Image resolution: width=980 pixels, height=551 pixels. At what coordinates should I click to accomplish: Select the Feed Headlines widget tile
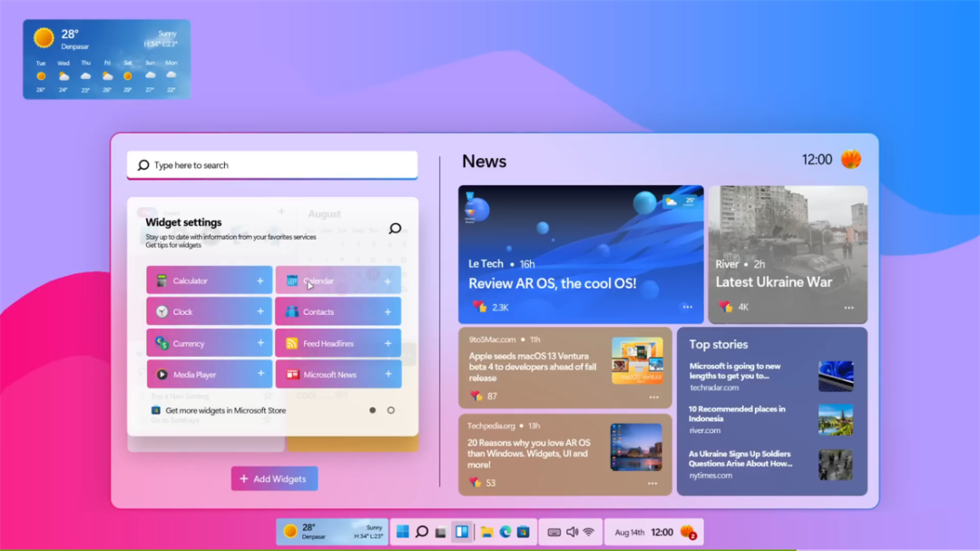338,343
